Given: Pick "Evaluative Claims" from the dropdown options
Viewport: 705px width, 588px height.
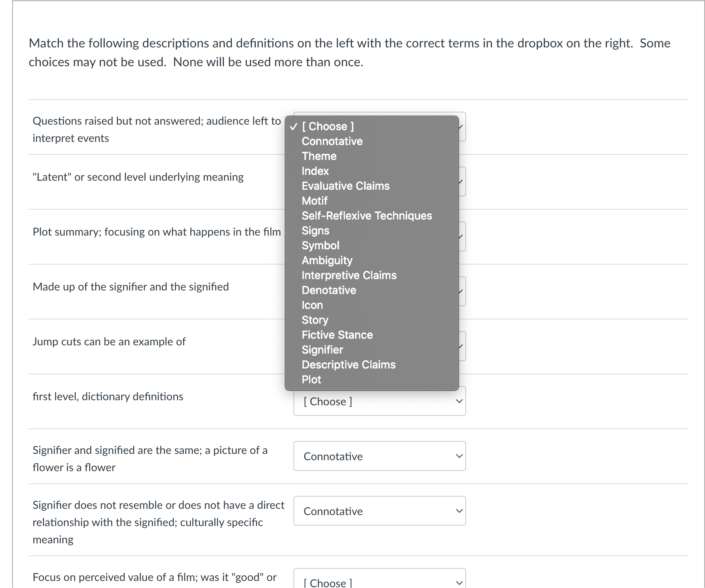Looking at the screenshot, I should 345,186.
